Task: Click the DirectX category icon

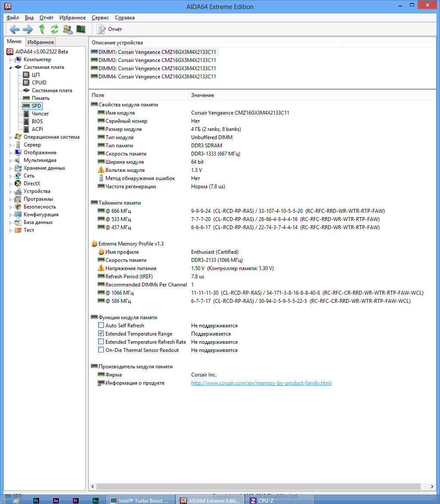Action: [x=19, y=184]
